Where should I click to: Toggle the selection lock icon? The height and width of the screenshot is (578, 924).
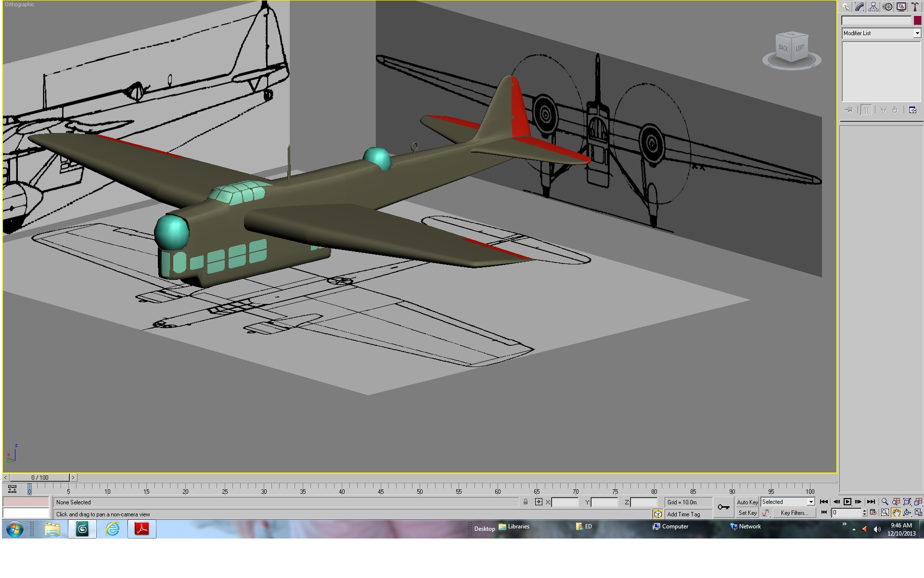click(526, 502)
